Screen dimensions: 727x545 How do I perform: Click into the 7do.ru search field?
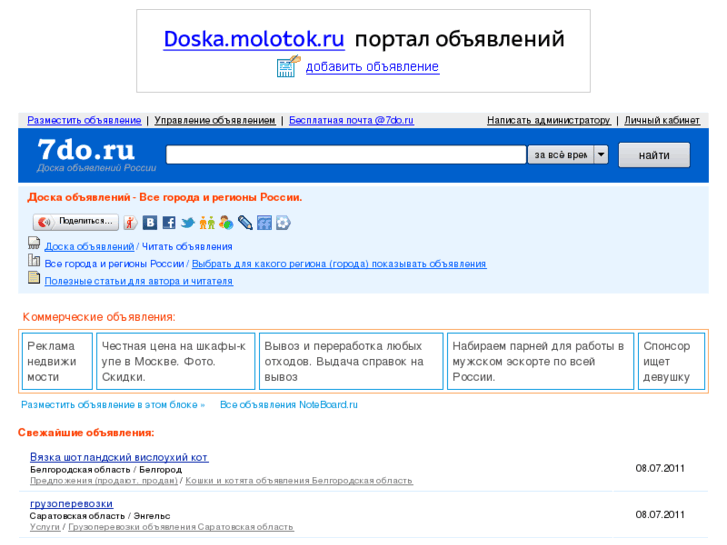(x=346, y=154)
